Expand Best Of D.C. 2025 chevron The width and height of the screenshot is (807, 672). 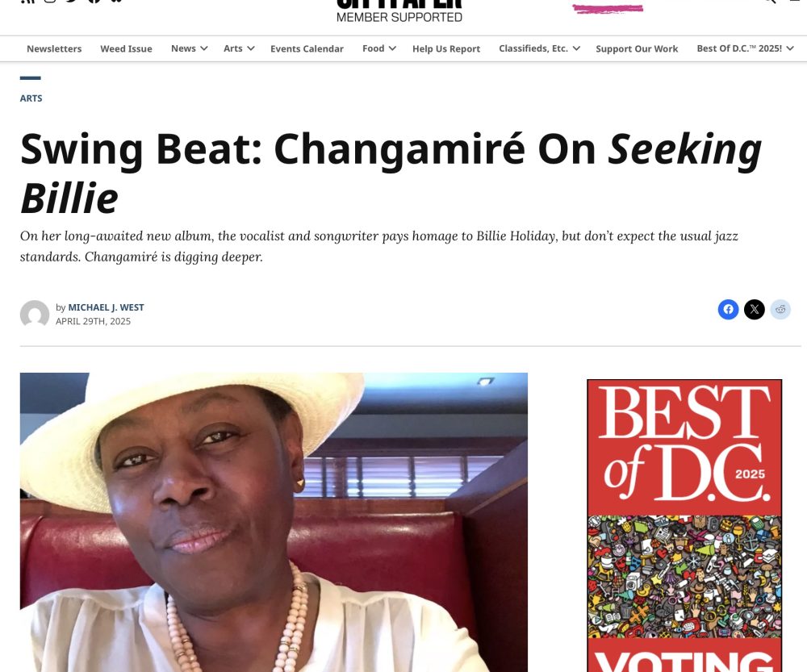point(790,48)
